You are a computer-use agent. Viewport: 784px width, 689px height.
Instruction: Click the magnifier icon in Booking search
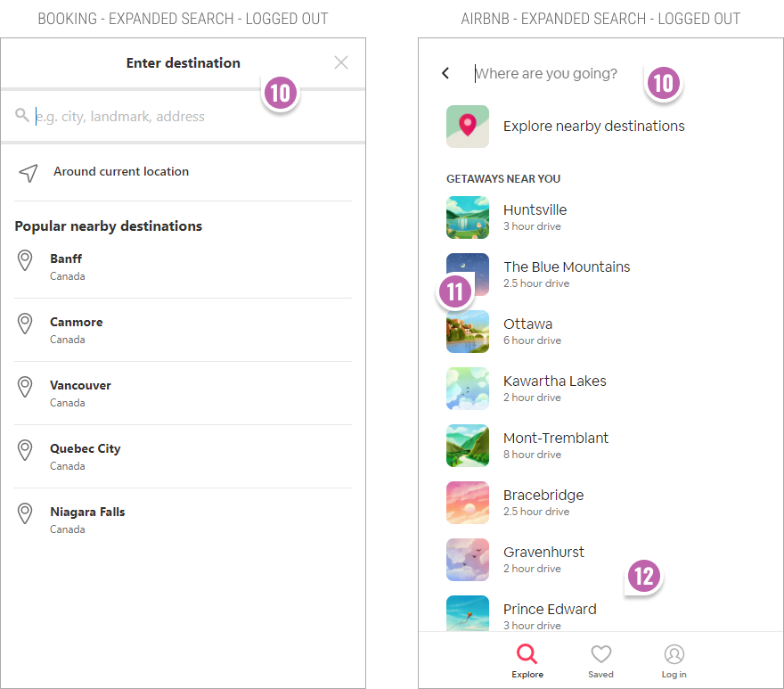coord(21,115)
